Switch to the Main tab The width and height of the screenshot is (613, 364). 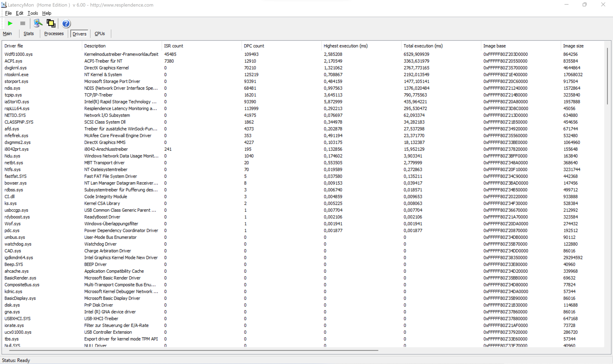[7, 33]
